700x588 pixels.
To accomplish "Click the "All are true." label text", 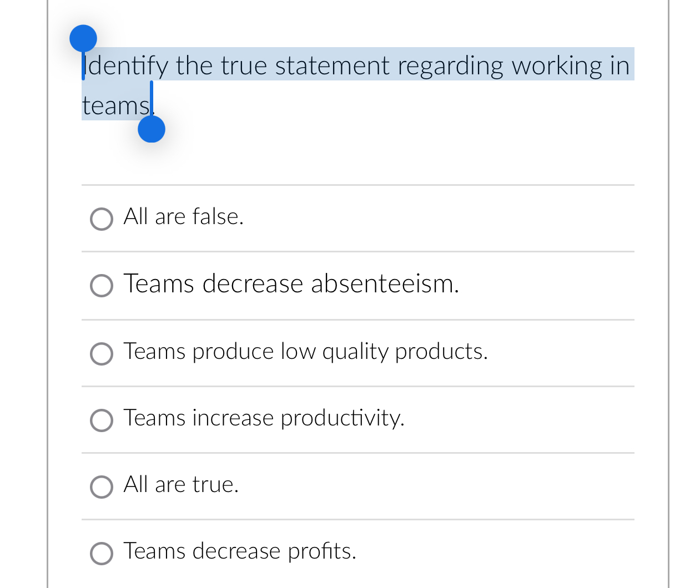I will [181, 485].
